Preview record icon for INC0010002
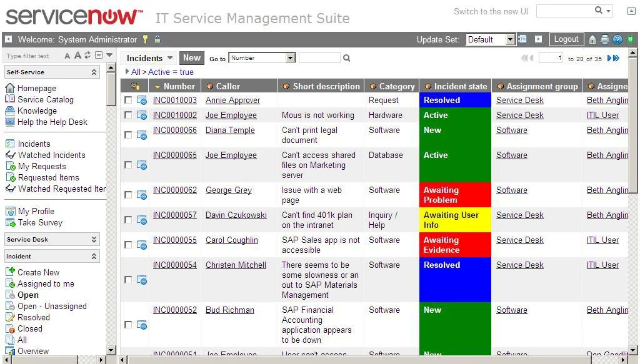Viewport: 640px width, 364px height. (142, 116)
